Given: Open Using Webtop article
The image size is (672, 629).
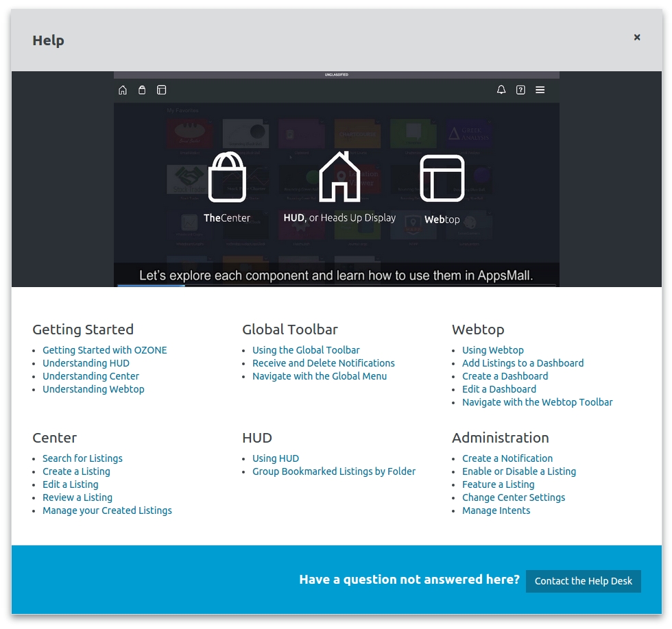Looking at the screenshot, I should point(493,350).
